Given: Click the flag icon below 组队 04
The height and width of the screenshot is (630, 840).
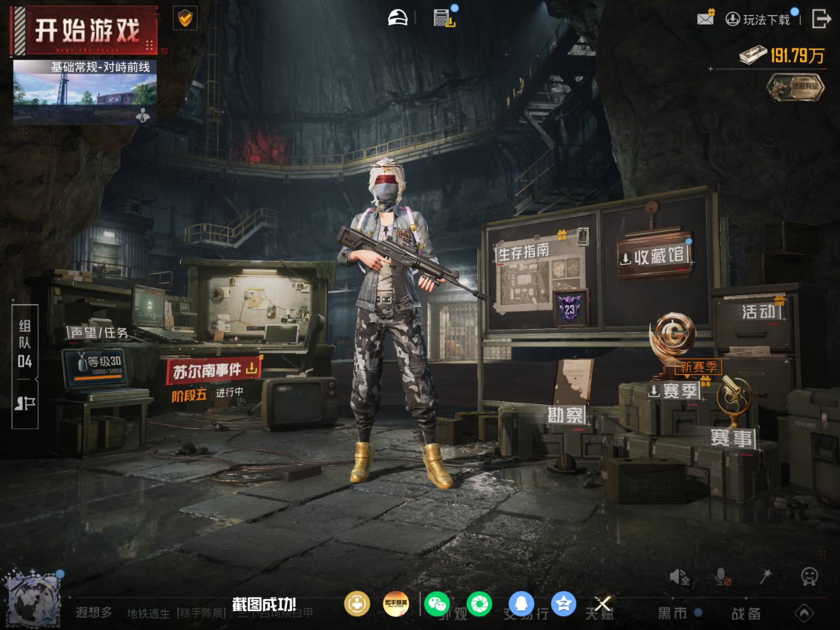Looking at the screenshot, I should (x=25, y=404).
